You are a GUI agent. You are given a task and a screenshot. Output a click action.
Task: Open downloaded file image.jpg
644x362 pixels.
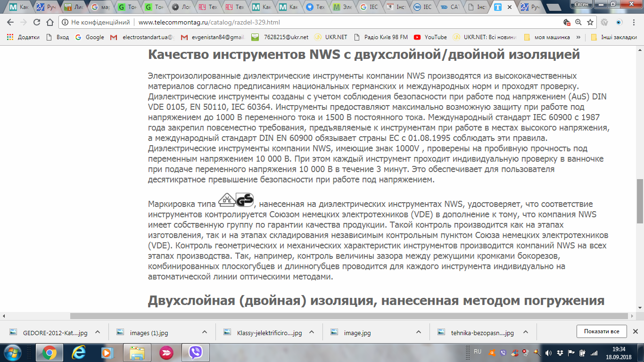pos(351,332)
